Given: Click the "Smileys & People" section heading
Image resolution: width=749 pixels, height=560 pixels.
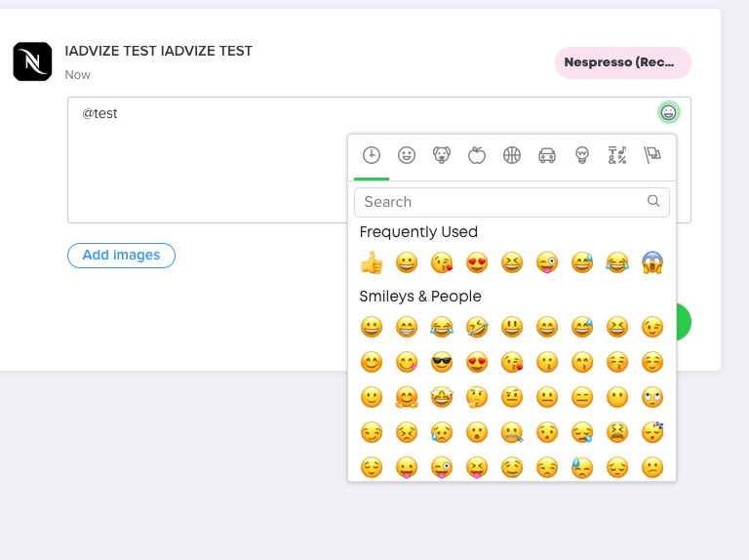Looking at the screenshot, I should [420, 297].
